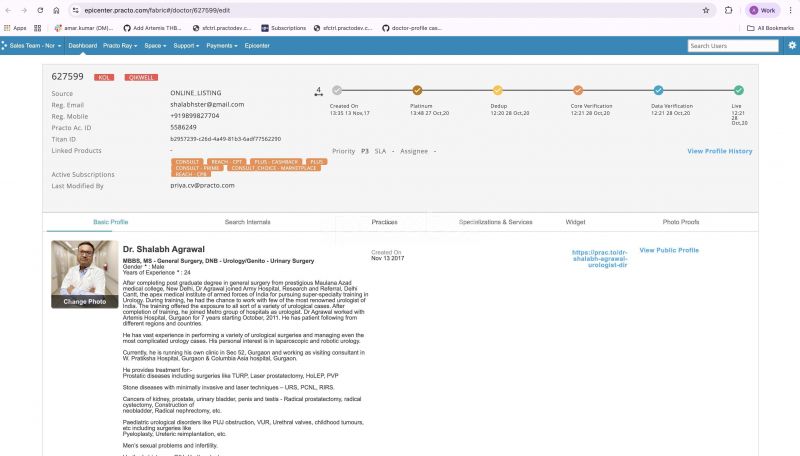
Task: Reload the page
Action: click(x=40, y=10)
